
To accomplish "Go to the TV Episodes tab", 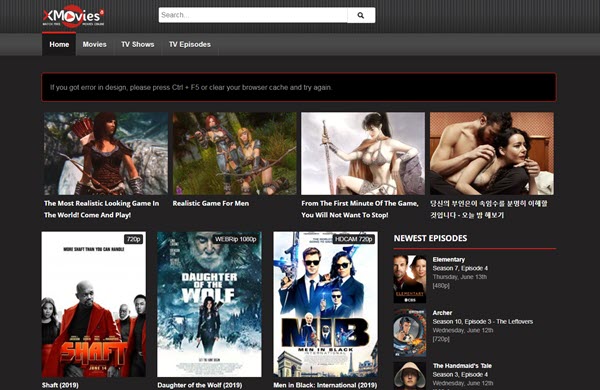I will 190,44.
